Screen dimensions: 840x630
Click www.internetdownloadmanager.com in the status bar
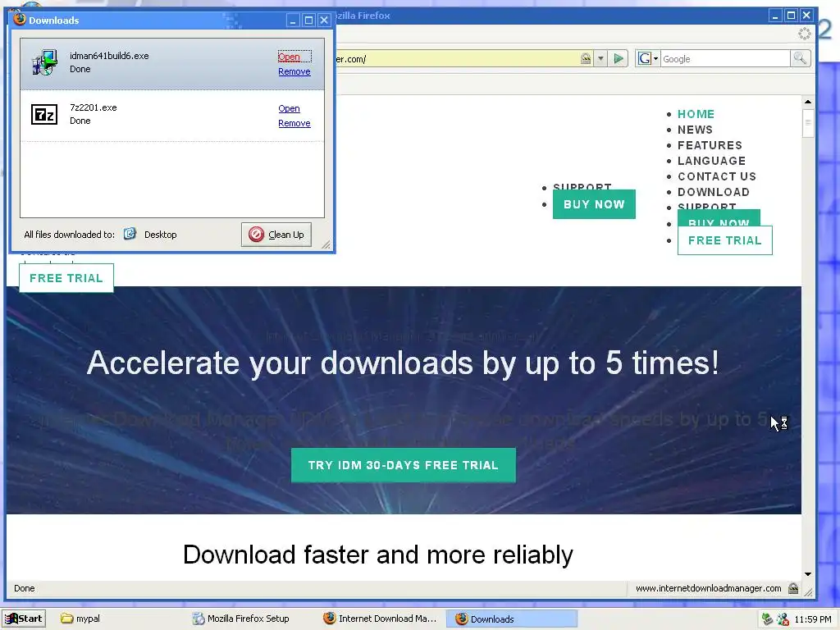708,588
